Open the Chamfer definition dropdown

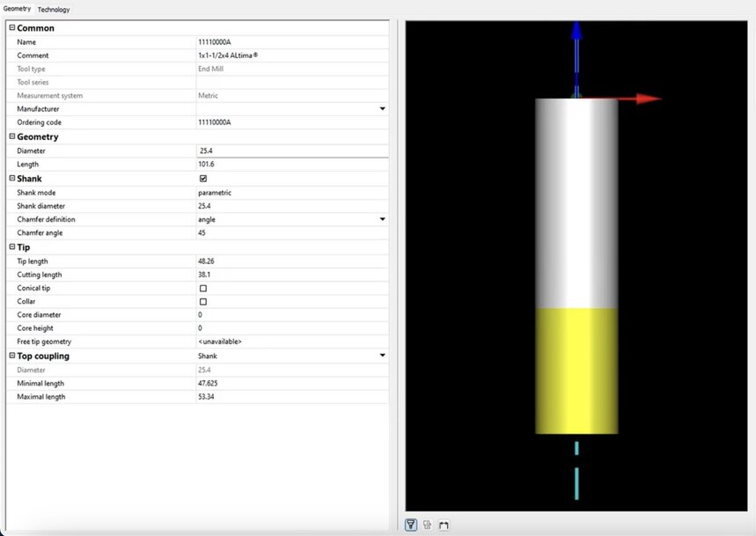(382, 219)
